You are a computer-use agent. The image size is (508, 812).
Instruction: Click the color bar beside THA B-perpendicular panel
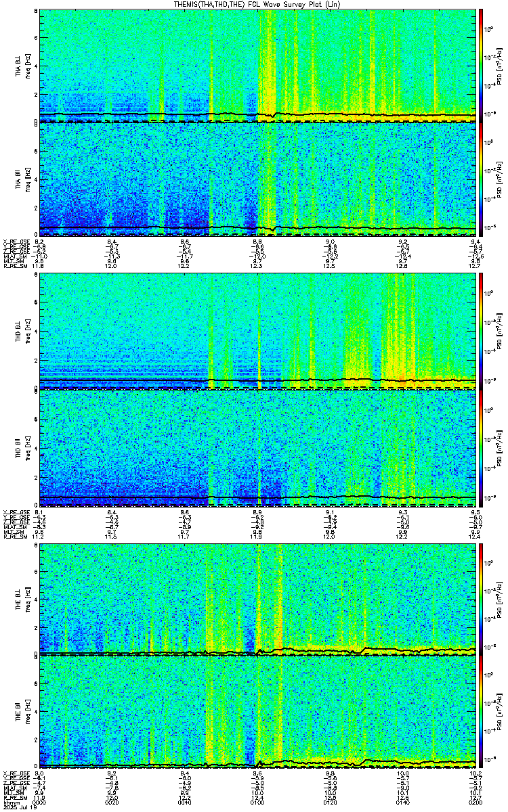click(x=481, y=66)
